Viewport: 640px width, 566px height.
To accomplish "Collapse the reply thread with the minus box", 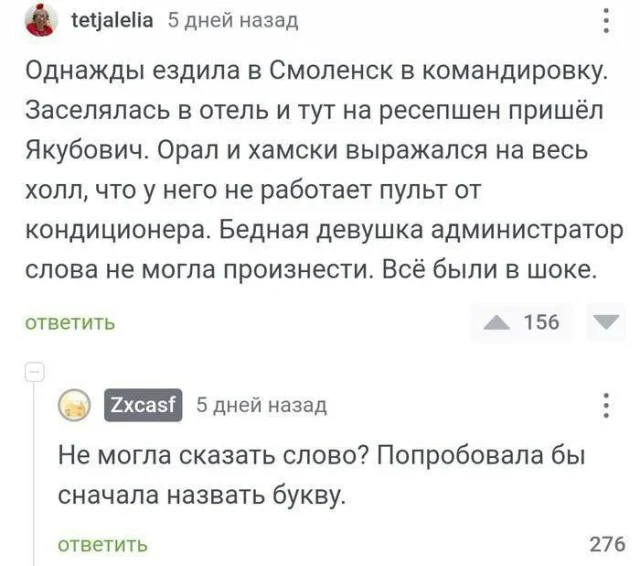I will coord(32,370).
